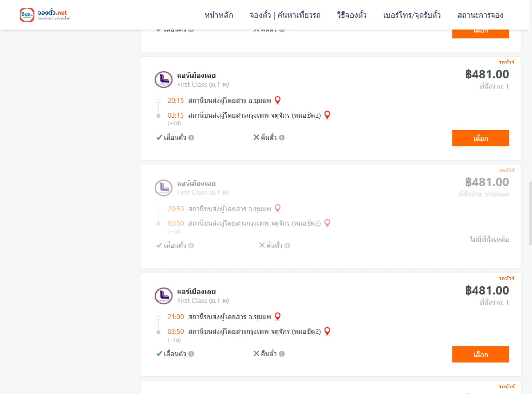Viewport: 532px width, 394px height.
Task: Click Air Muang Loei logo for 21:00 trip
Action: click(x=164, y=295)
